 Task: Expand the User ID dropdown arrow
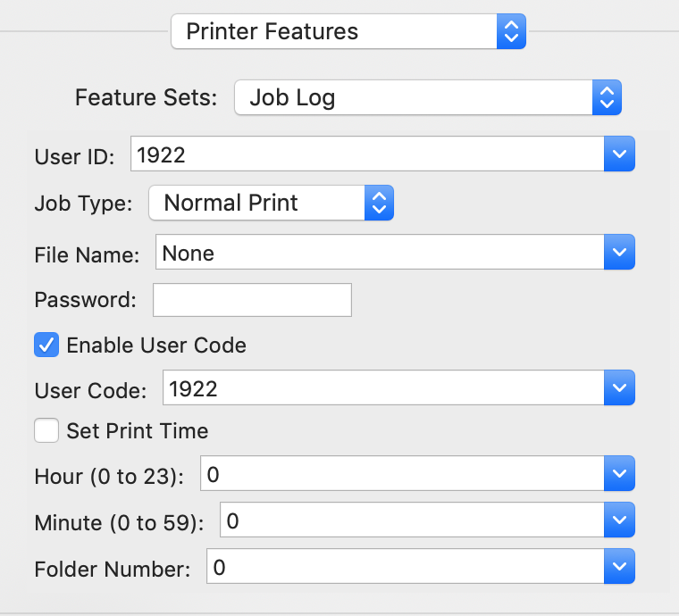pyautogui.click(x=620, y=154)
